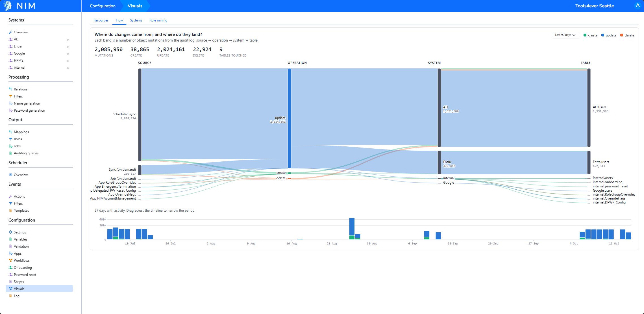Switch to the Systems tab
644x314 pixels.
tap(136, 20)
